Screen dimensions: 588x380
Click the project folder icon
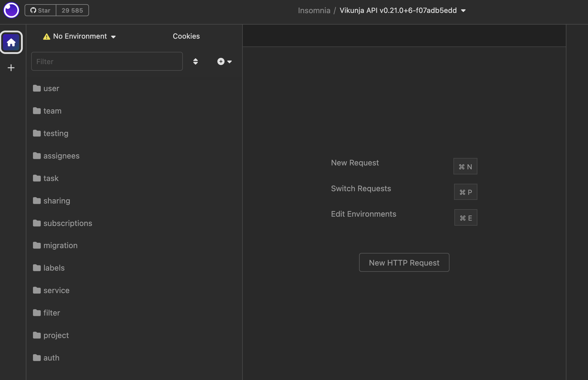(x=37, y=335)
